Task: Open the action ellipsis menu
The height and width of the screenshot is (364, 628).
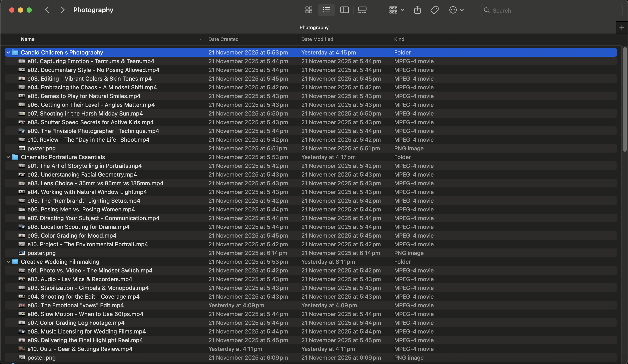Action: (456, 10)
